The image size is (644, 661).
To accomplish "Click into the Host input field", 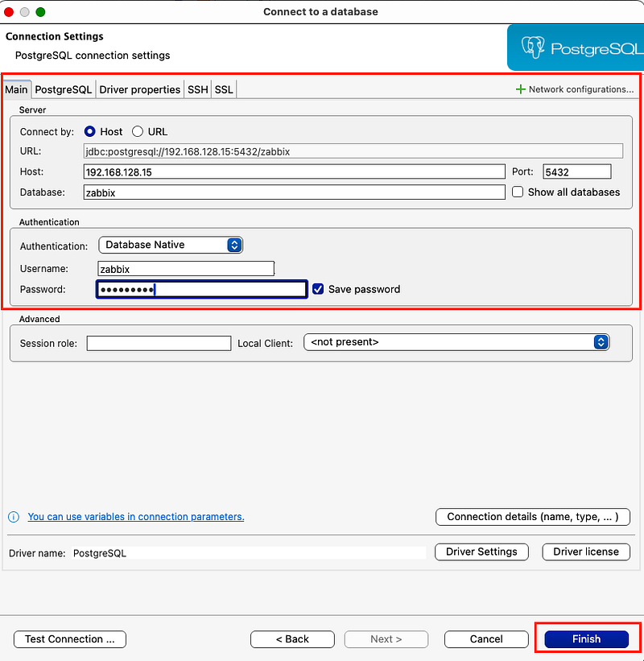I will [294, 172].
